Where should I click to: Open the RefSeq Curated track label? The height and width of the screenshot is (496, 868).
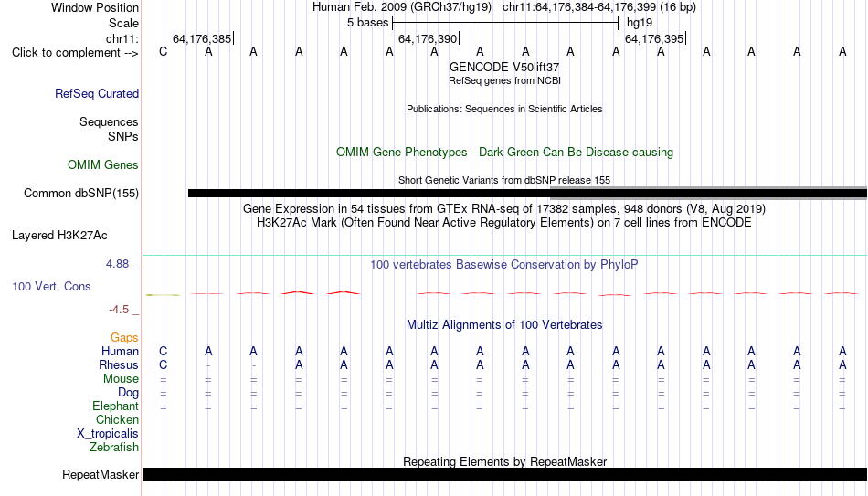click(97, 93)
